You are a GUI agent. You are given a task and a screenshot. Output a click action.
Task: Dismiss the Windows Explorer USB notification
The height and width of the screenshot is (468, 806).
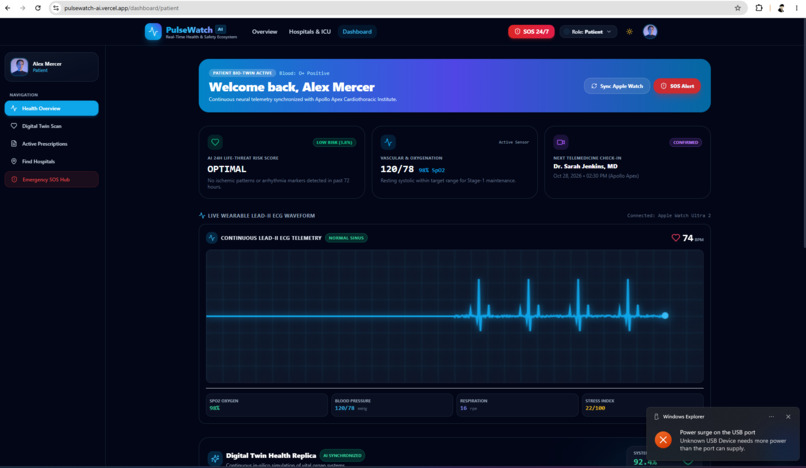click(788, 417)
